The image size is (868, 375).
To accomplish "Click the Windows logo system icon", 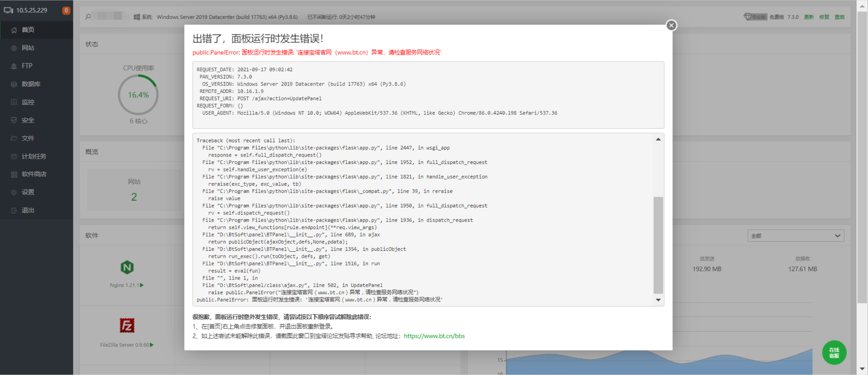I will (x=137, y=17).
